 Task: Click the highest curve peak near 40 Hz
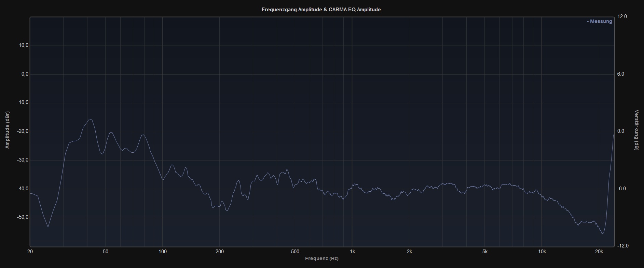(x=90, y=119)
